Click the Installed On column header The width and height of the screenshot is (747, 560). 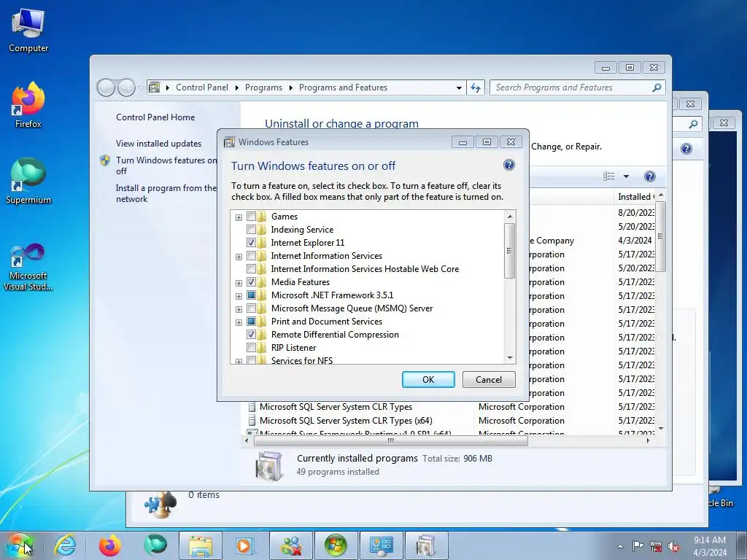[635, 197]
